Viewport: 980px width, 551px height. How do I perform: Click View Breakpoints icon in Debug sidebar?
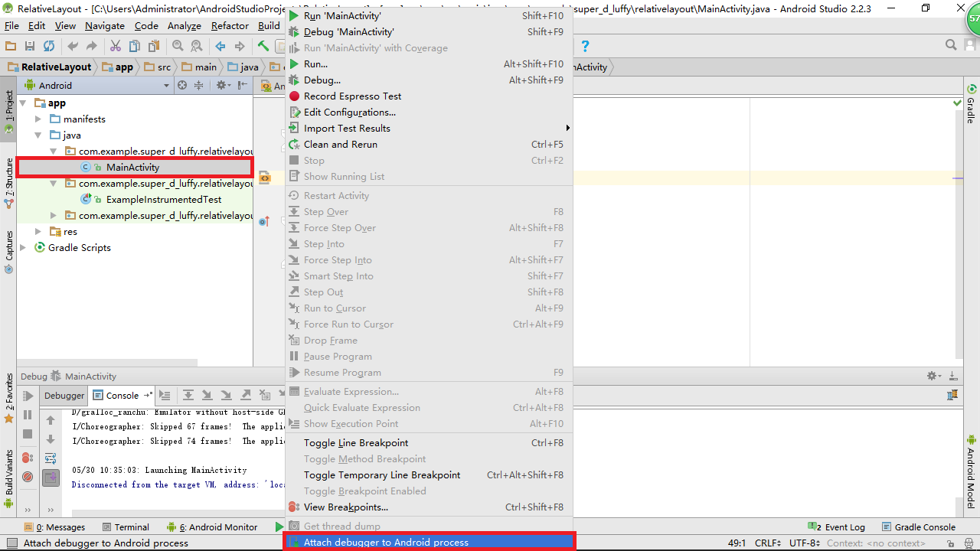[x=28, y=458]
